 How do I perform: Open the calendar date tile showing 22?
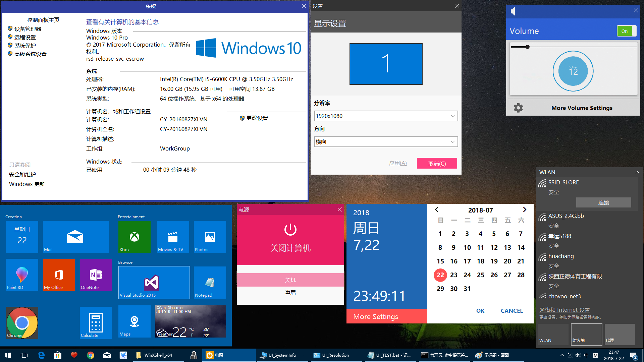22,237
